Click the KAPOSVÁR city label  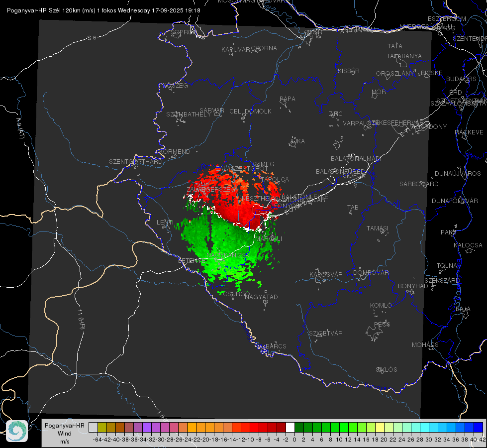326,274
